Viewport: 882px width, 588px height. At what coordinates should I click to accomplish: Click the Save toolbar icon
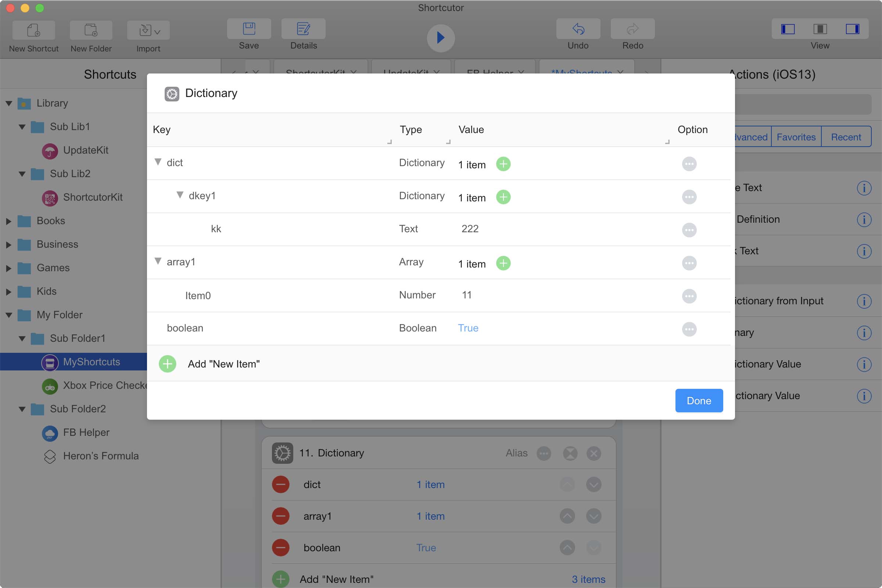click(249, 29)
